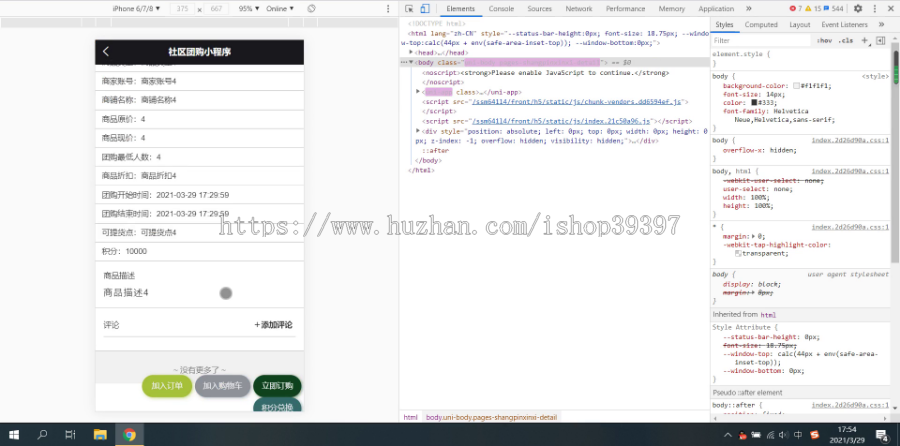Click the #f1f1f1 background color swatch

(797, 86)
